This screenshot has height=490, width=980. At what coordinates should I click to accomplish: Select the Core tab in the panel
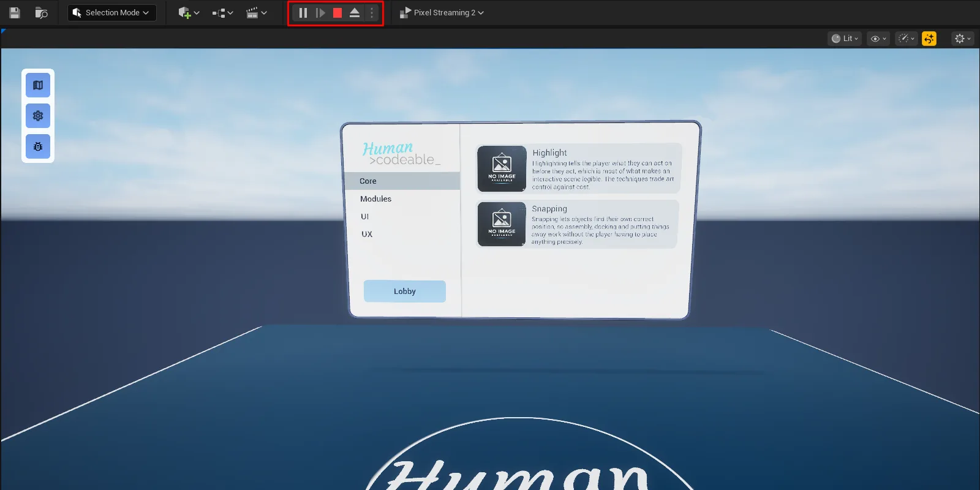[402, 181]
